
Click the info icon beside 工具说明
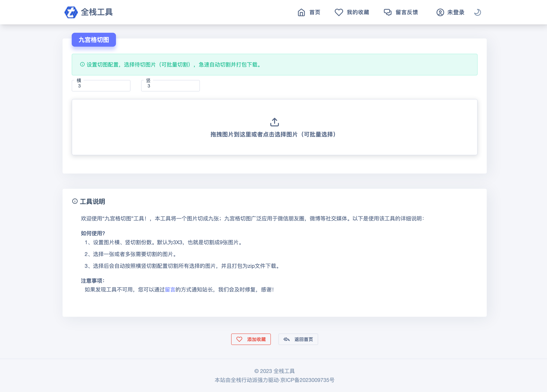click(75, 201)
